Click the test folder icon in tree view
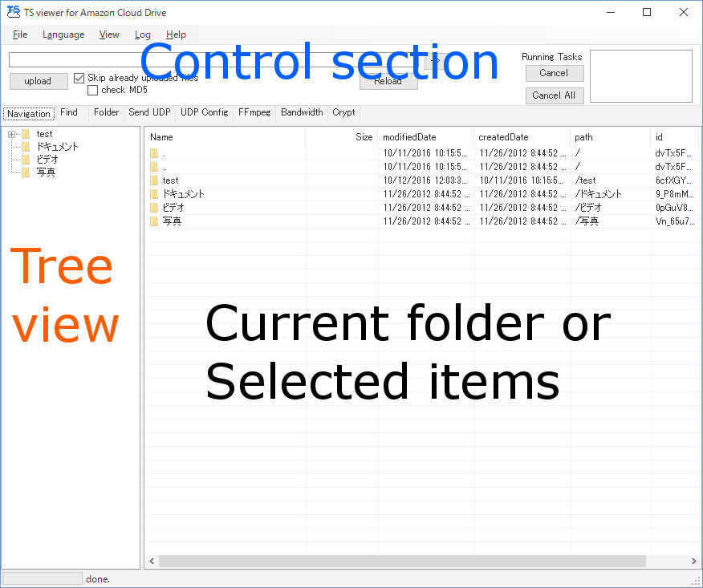The width and height of the screenshot is (703, 588). (x=26, y=134)
